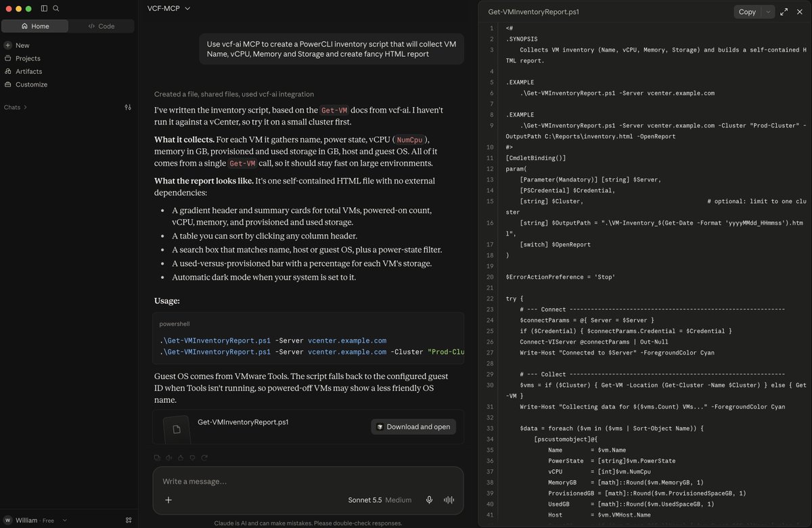Click '[switch] $OpenReport' parameter line
This screenshot has height=528, width=812.
[555, 244]
